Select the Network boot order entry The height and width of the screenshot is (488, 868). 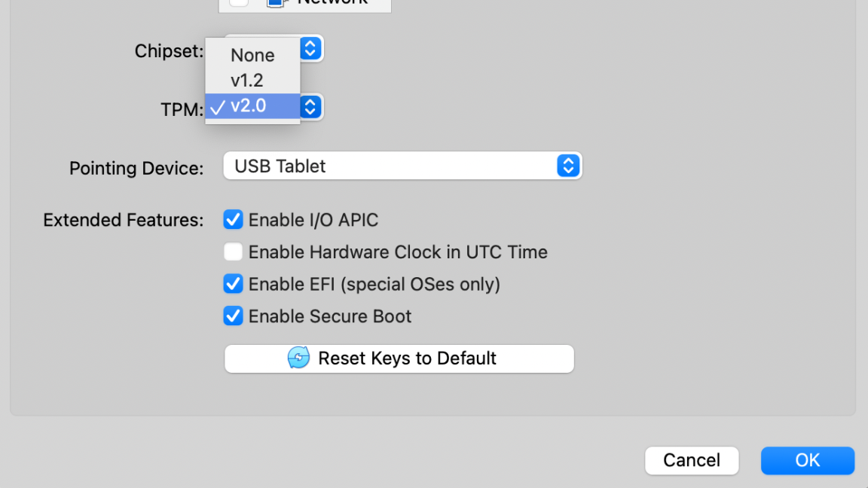[332, 3]
